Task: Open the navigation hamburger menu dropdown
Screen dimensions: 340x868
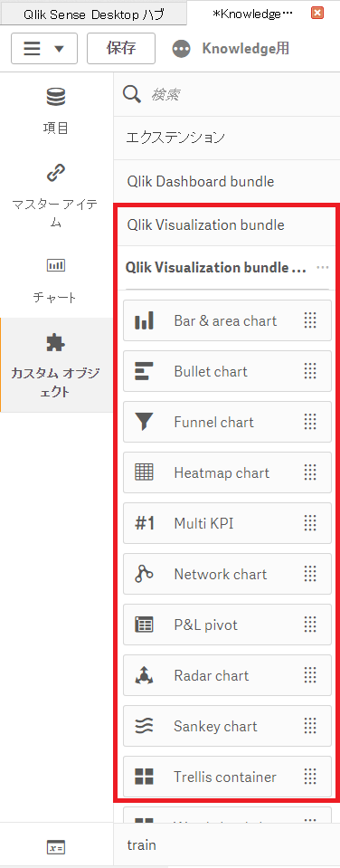Action: click(x=45, y=49)
